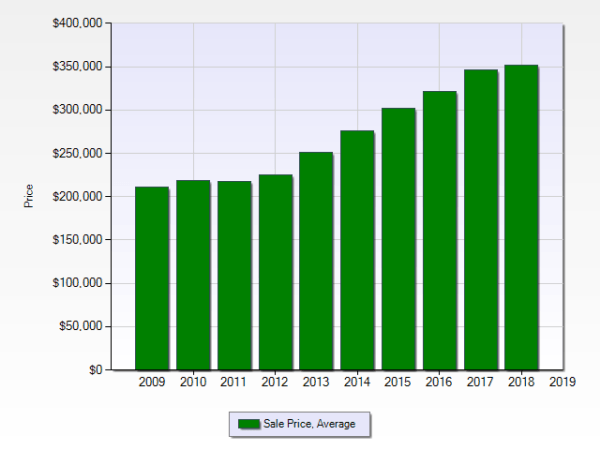Click the $0 y-axis label
Screen dimensions: 600x450
tap(96, 370)
